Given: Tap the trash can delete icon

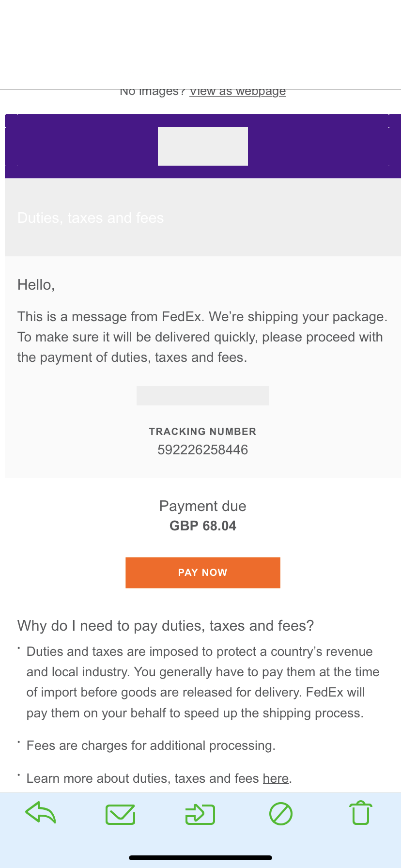Looking at the screenshot, I should click(x=361, y=813).
